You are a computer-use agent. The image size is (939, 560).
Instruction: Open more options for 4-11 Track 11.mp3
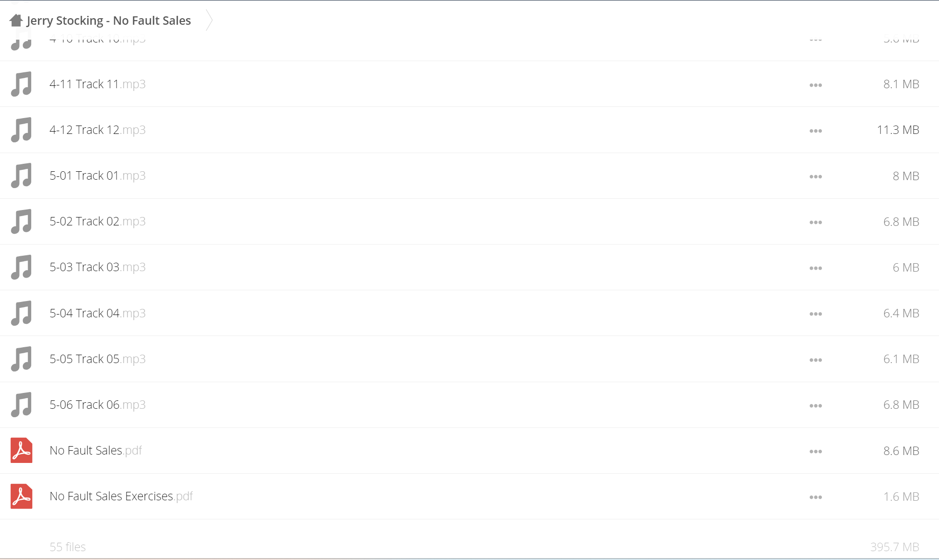pos(816,85)
